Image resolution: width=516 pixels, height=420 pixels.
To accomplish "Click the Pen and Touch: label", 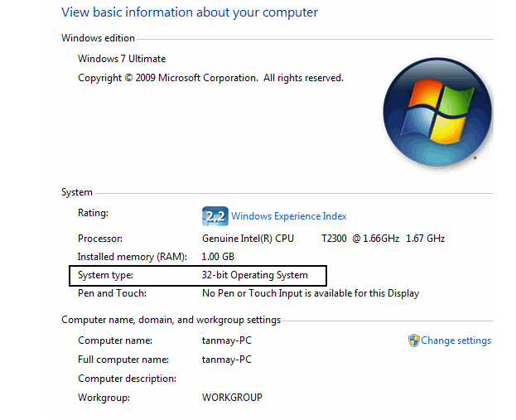I will coord(112,293).
